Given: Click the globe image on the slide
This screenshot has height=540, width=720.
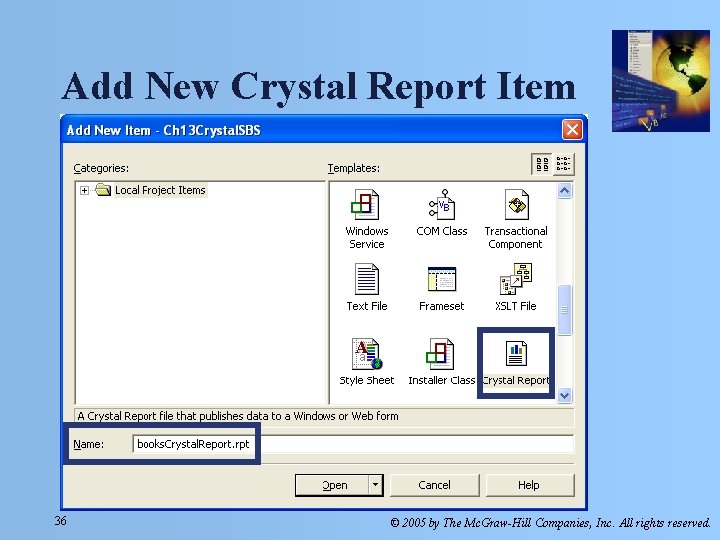Looking at the screenshot, I should [661, 81].
